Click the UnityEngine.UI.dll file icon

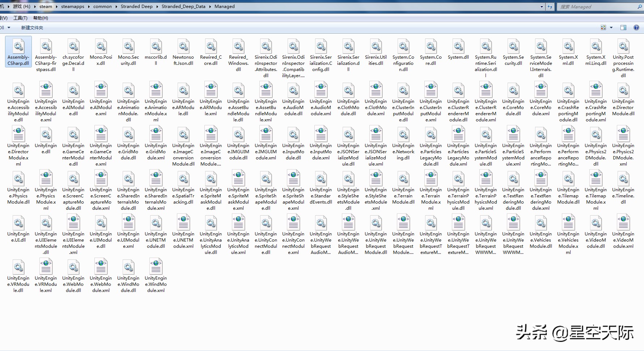[x=18, y=223]
